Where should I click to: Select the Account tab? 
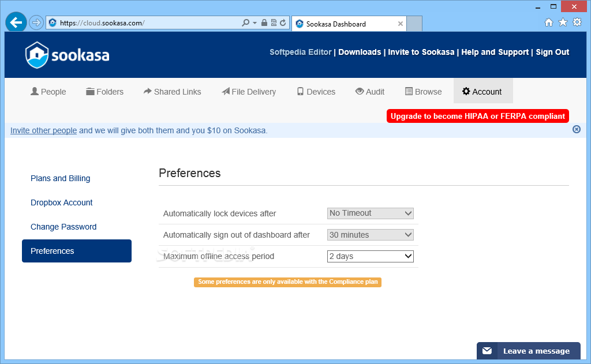(483, 91)
